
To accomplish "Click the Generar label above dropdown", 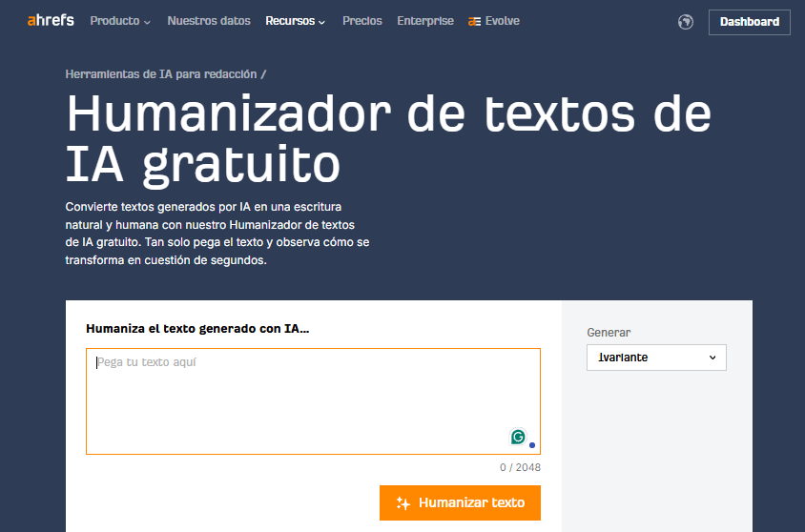I will pos(609,333).
